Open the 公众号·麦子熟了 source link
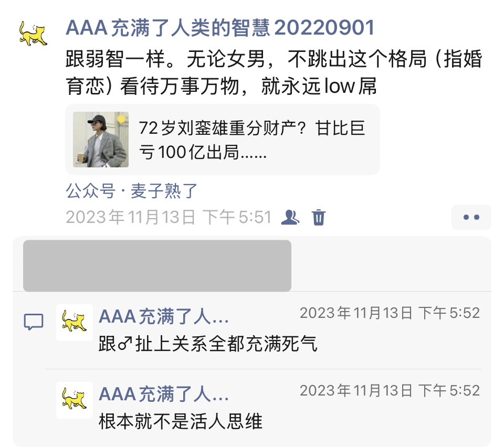The height and width of the screenshot is (448, 504). 131,191
